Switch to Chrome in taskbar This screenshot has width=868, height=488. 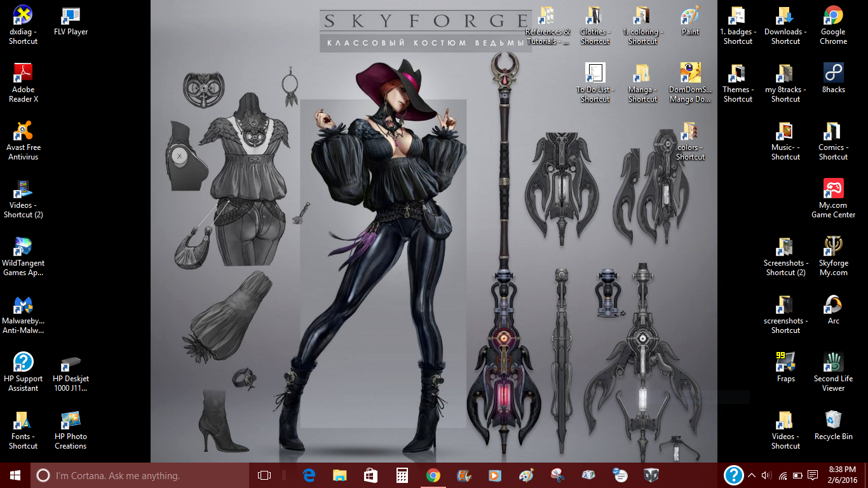[x=433, y=475]
